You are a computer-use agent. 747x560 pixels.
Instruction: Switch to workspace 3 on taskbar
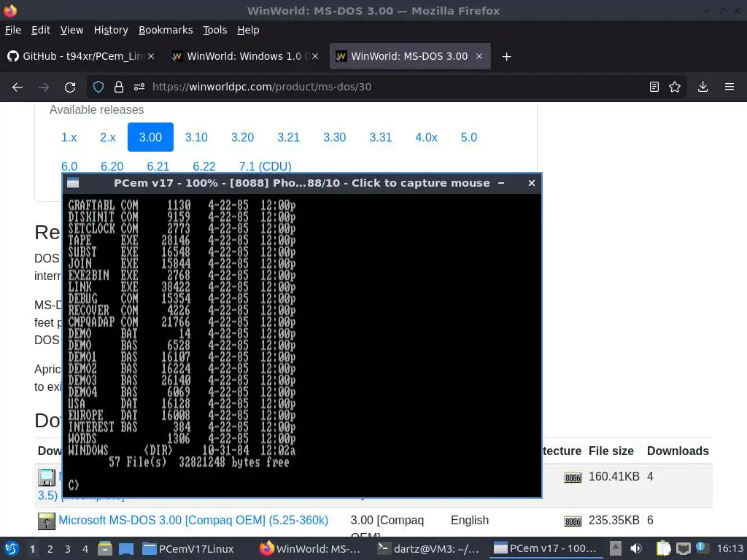click(x=68, y=549)
